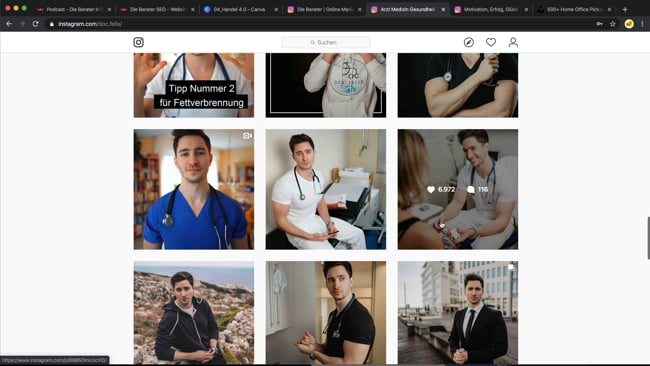Click the browser forward arrow
This screenshot has height=366, width=650.
pyautogui.click(x=22, y=24)
